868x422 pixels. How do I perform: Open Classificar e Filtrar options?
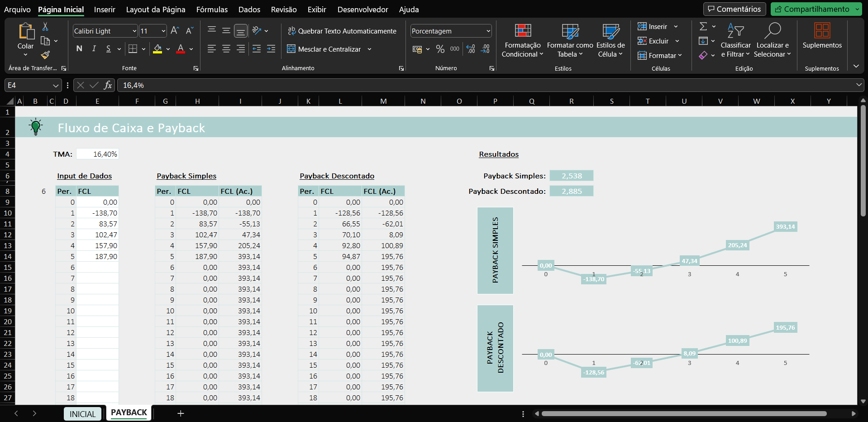735,41
